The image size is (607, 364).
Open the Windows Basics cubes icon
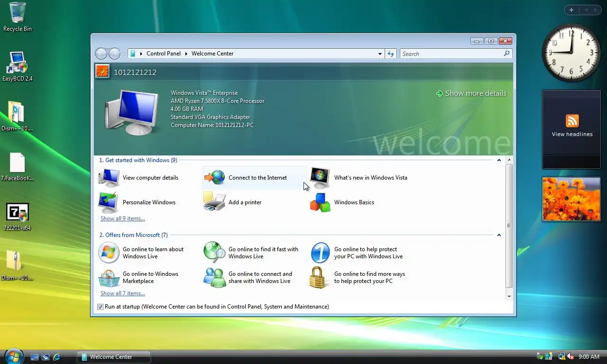coord(320,202)
